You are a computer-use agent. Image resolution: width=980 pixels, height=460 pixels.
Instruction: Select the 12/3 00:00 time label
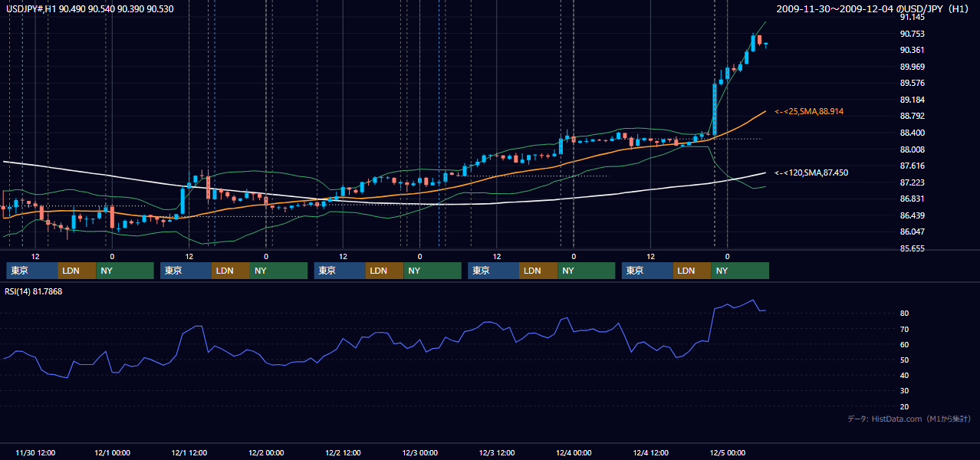pos(419,452)
